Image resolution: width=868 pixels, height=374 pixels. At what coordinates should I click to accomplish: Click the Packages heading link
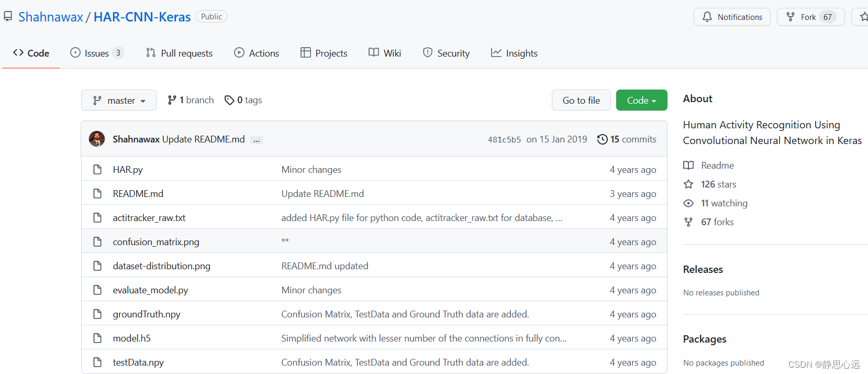click(705, 339)
